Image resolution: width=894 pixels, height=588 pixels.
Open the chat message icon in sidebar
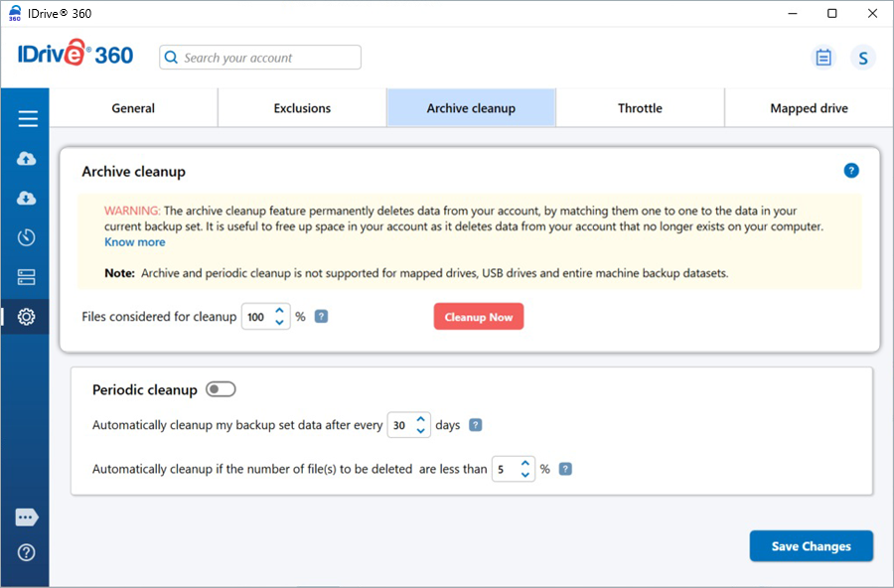27,517
